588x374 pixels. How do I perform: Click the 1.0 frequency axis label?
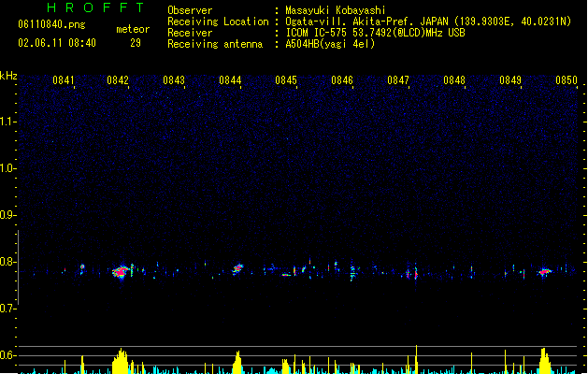[x=7, y=168]
